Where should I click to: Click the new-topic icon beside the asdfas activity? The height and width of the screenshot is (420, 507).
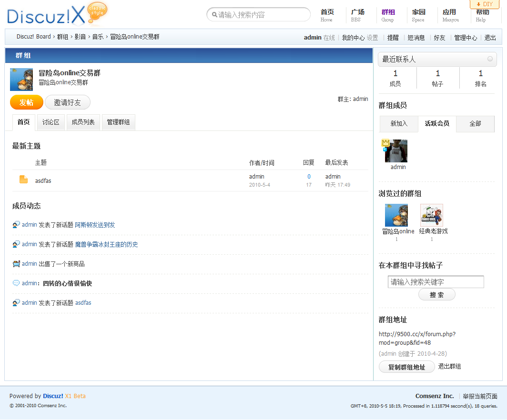click(16, 303)
